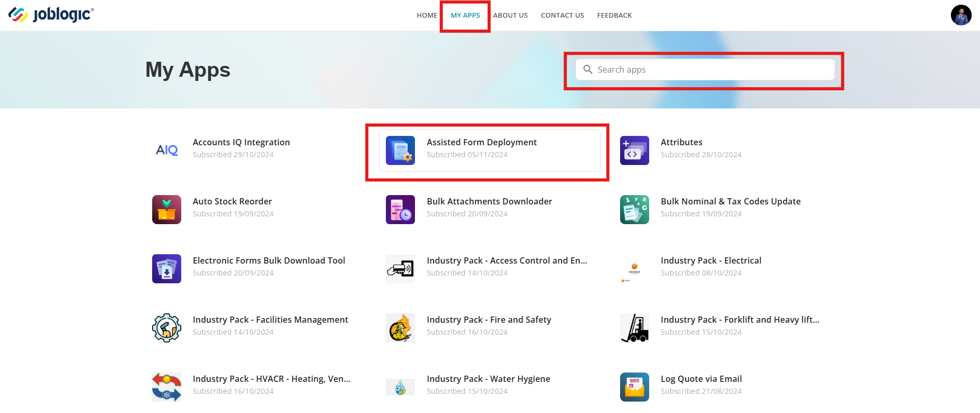
Task: Click Subscribed 29/10/2024 date text
Action: pos(233,155)
